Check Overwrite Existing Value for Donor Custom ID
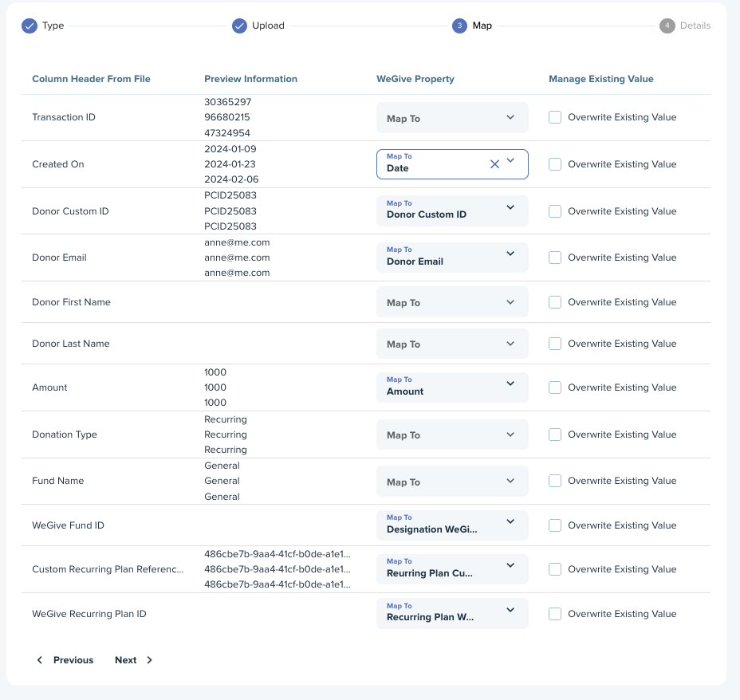Screen dimensions: 740x700 (555, 211)
